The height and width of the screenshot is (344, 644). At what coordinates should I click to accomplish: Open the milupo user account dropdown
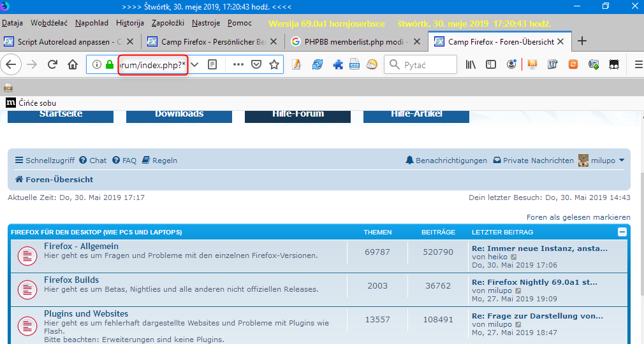(x=601, y=161)
